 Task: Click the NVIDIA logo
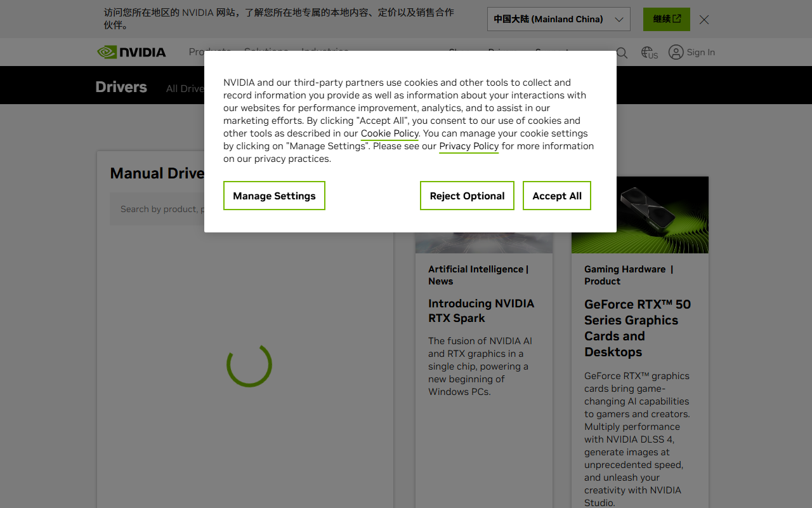tap(131, 52)
